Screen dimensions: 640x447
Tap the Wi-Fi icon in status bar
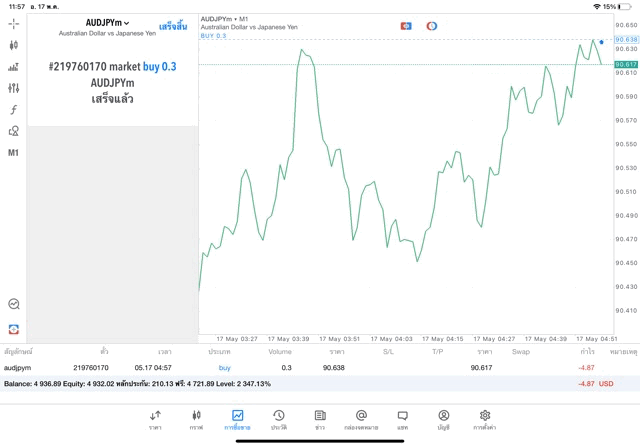point(597,7)
